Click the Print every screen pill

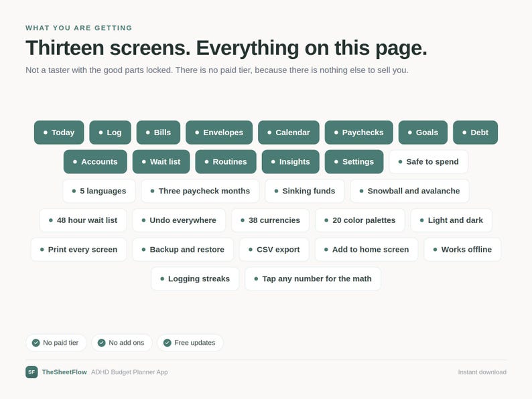78,250
